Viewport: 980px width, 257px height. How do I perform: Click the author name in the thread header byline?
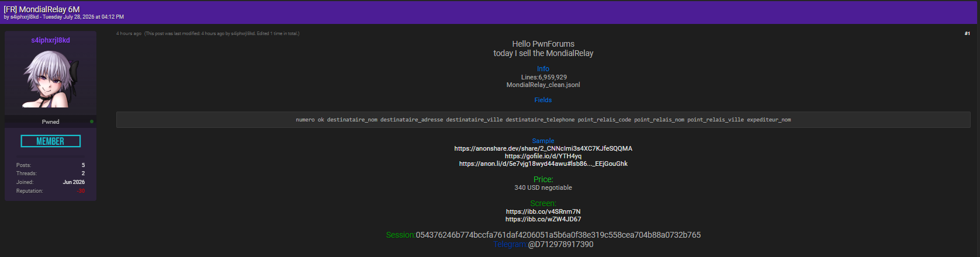click(x=25, y=17)
